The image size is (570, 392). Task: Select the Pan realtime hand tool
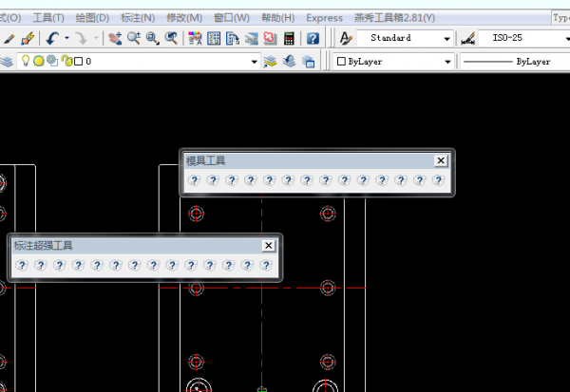[115, 38]
